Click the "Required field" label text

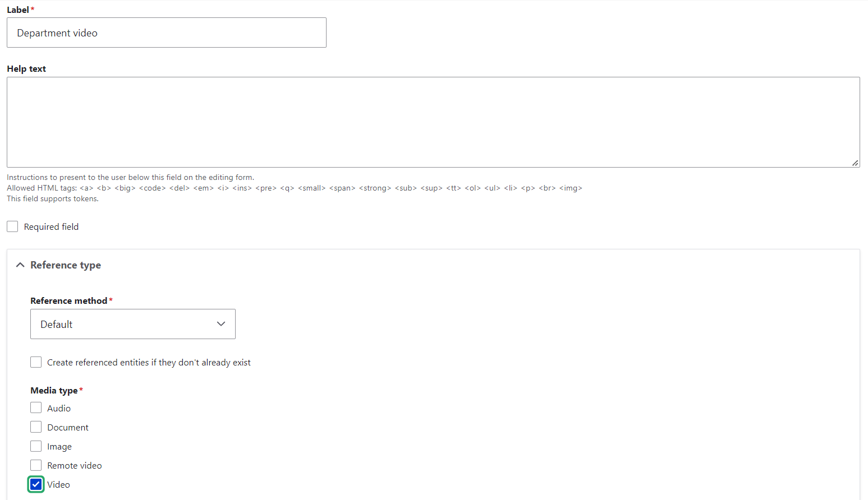[51, 226]
